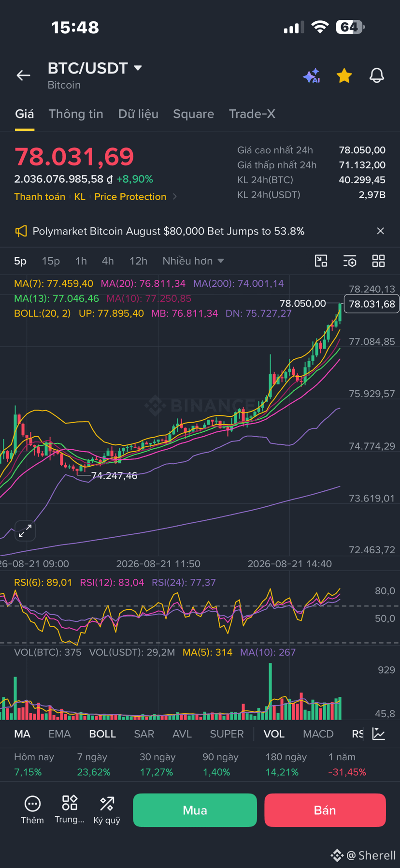Viewport: 400px width, 868px height.
Task: Toggle the yellow favorite star
Action: [344, 75]
